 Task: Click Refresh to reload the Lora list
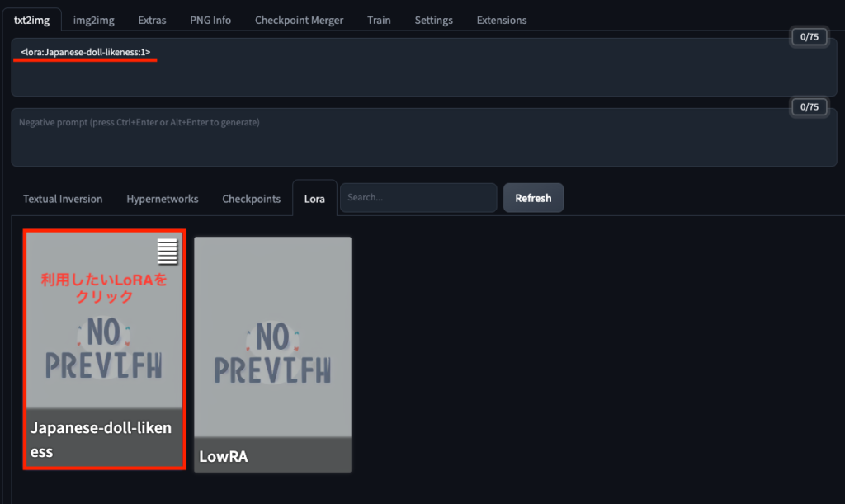[533, 198]
